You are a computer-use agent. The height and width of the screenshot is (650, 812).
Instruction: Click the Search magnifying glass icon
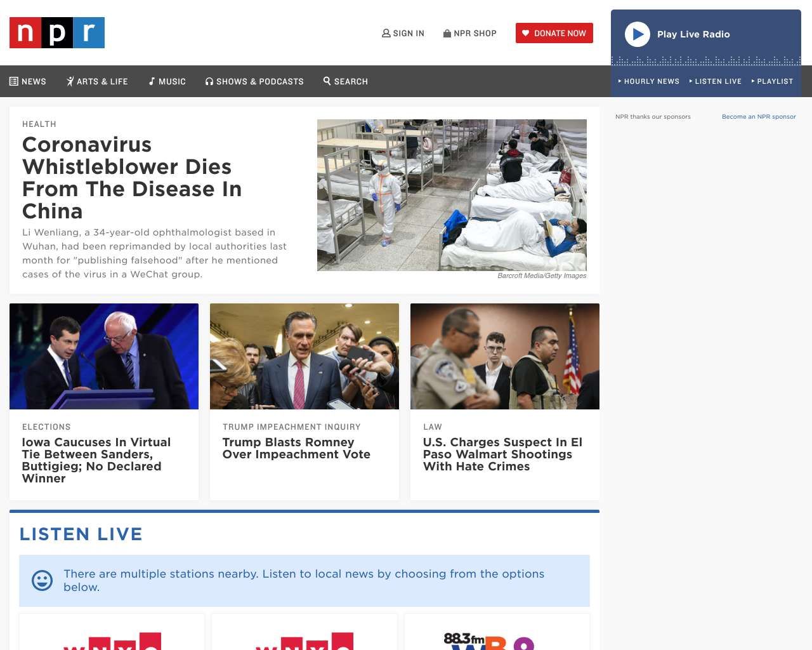[327, 81]
